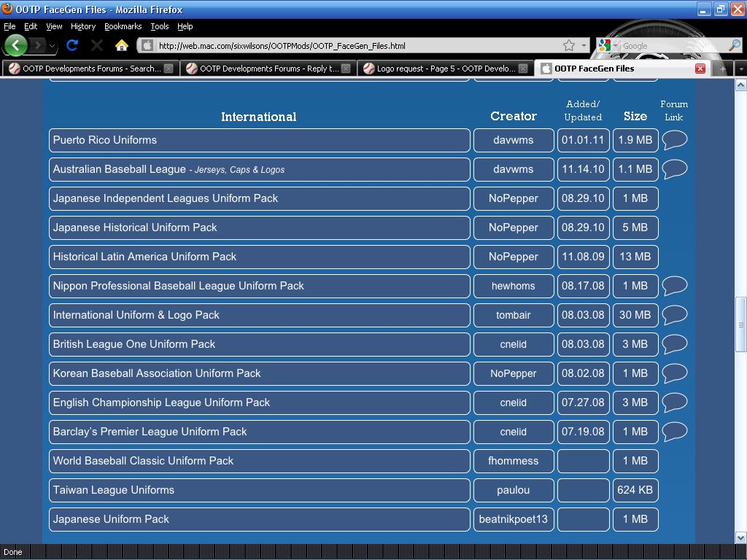Close the OOTP FaceGen Files tab
The image size is (747, 560).
(x=700, y=69)
